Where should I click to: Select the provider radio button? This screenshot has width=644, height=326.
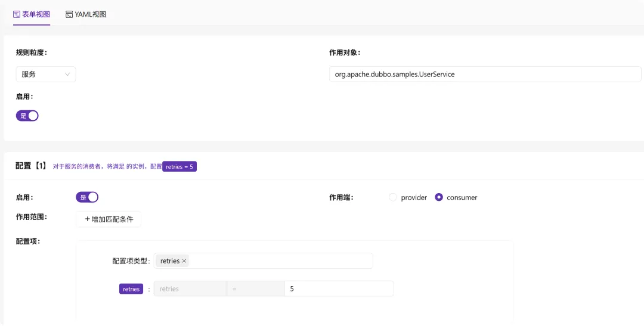(x=393, y=197)
